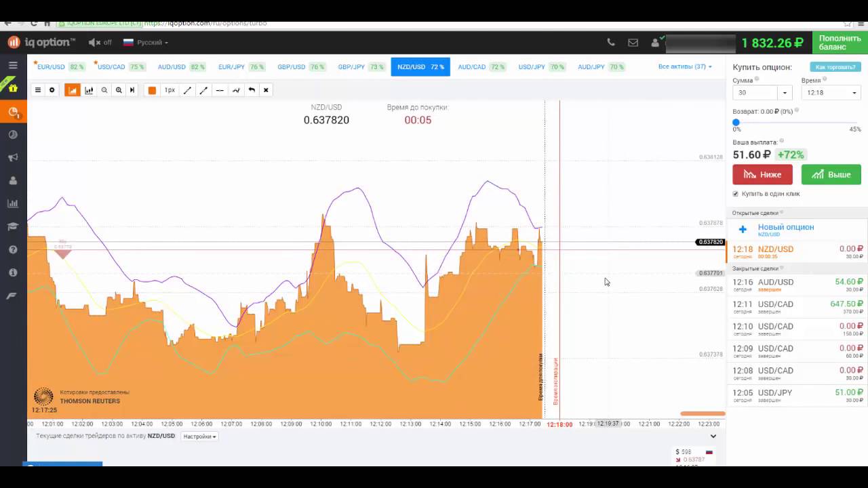Open the closed 12:16 AUD/USD deal

click(x=797, y=285)
